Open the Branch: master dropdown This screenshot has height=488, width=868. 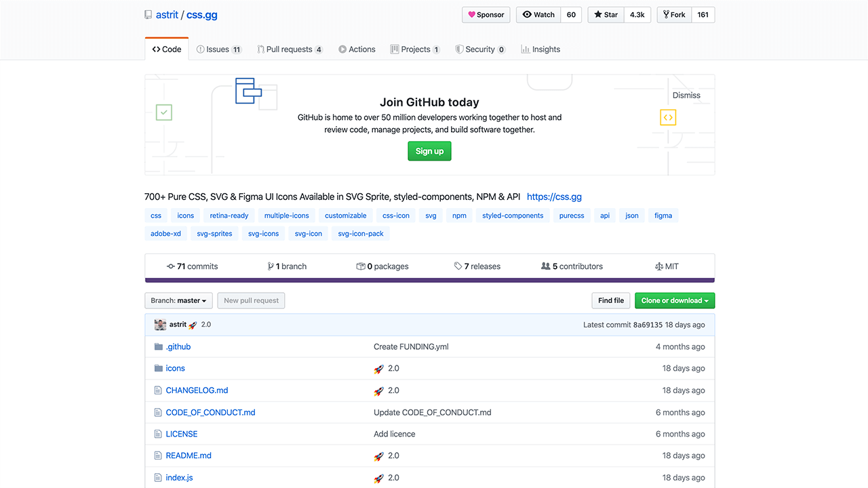point(178,300)
